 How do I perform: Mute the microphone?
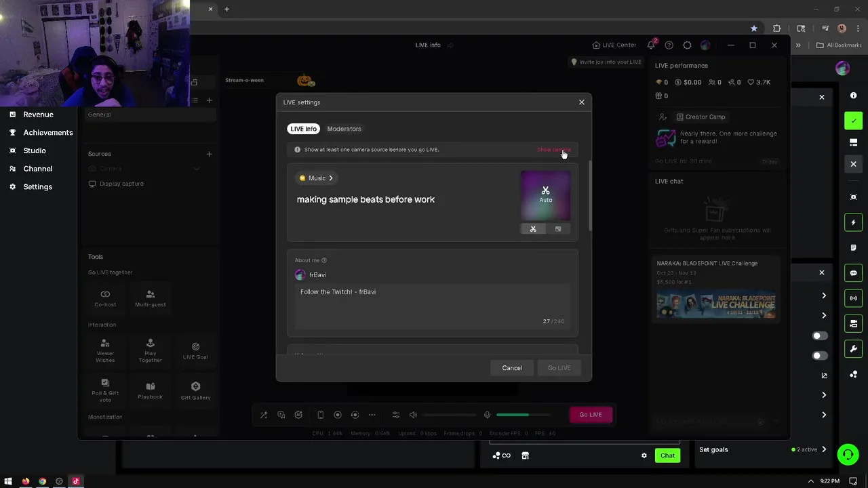tap(487, 415)
